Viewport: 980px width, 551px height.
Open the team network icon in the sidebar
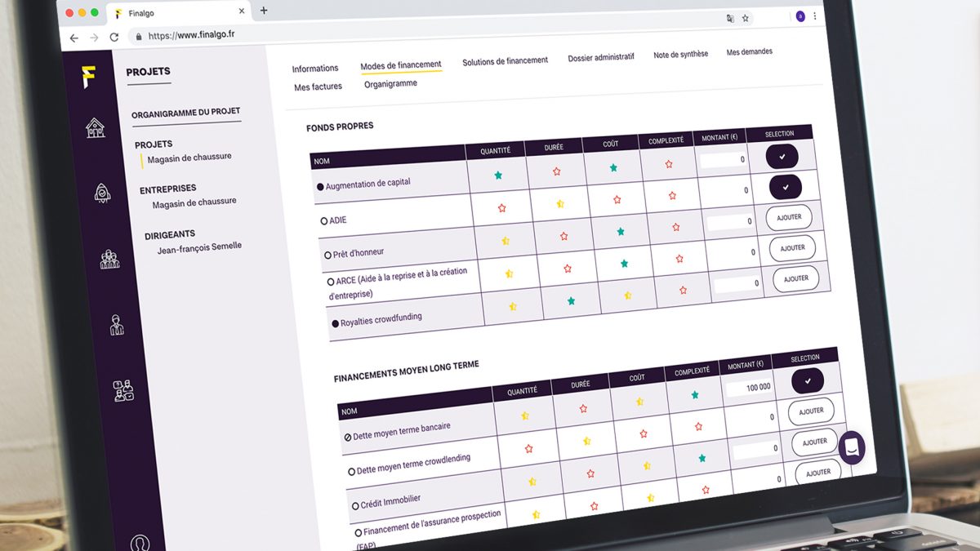click(x=123, y=391)
